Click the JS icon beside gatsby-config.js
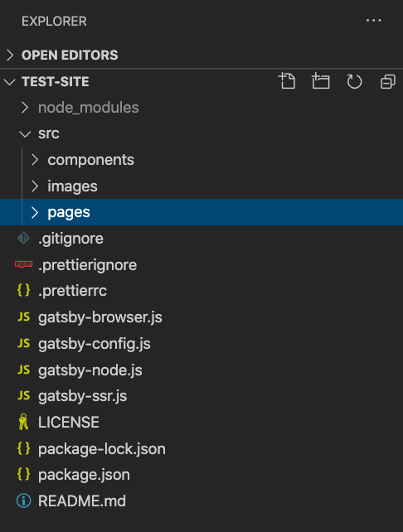This screenshot has width=403, height=532. pyautogui.click(x=23, y=343)
